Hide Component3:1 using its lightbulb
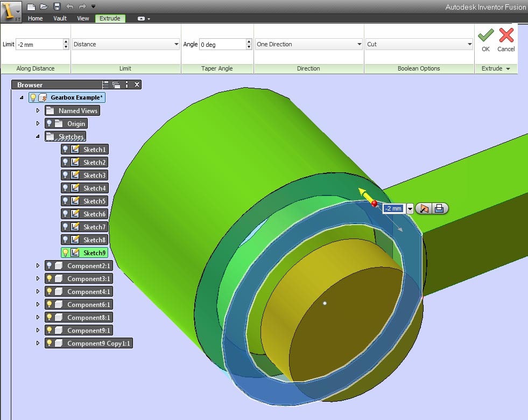Screen dimensions: 528x420 coord(49,278)
